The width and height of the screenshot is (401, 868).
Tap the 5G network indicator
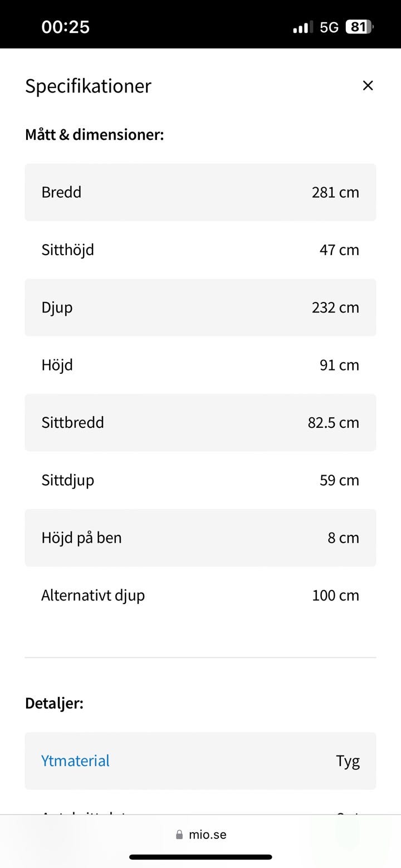coord(329,27)
